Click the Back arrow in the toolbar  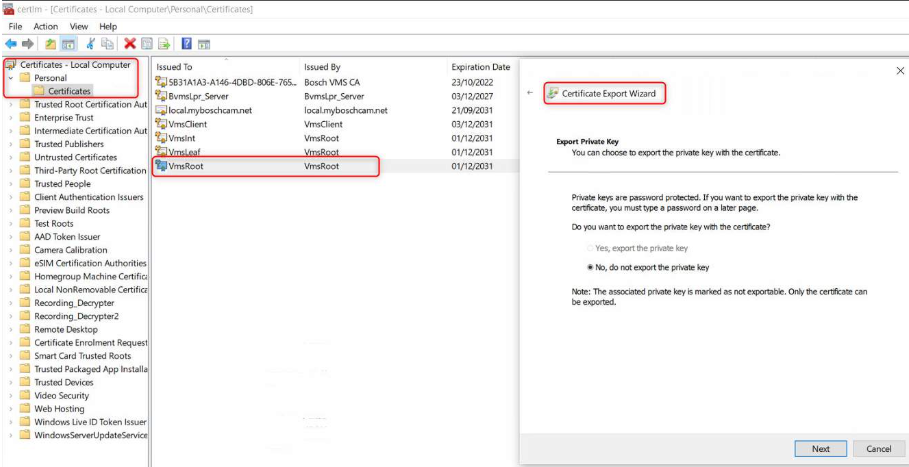[11, 44]
